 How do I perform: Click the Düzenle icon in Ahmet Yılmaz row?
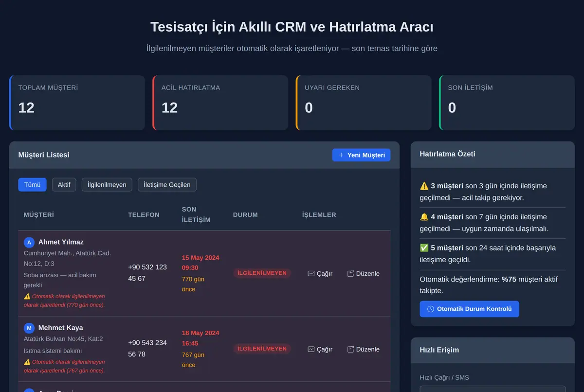tap(351, 273)
